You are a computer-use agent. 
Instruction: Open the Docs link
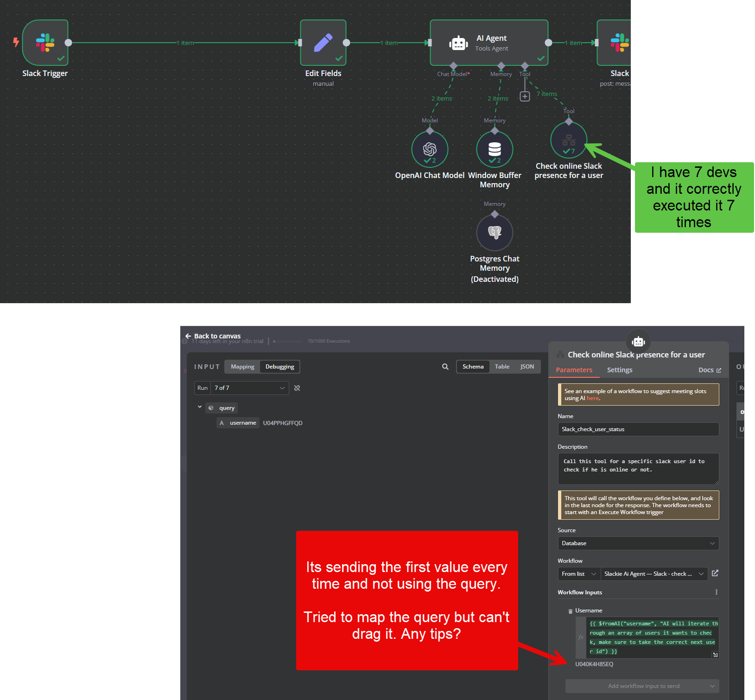click(710, 370)
